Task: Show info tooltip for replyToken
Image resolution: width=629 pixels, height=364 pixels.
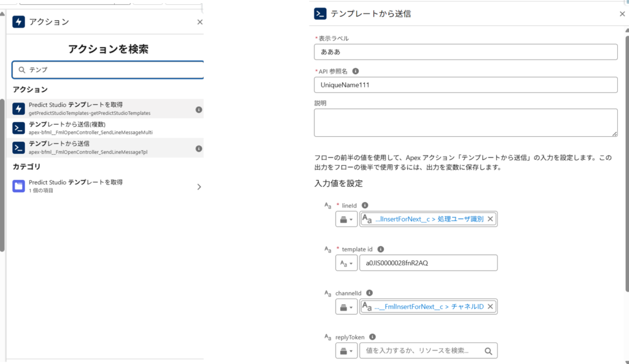Action: (x=372, y=337)
